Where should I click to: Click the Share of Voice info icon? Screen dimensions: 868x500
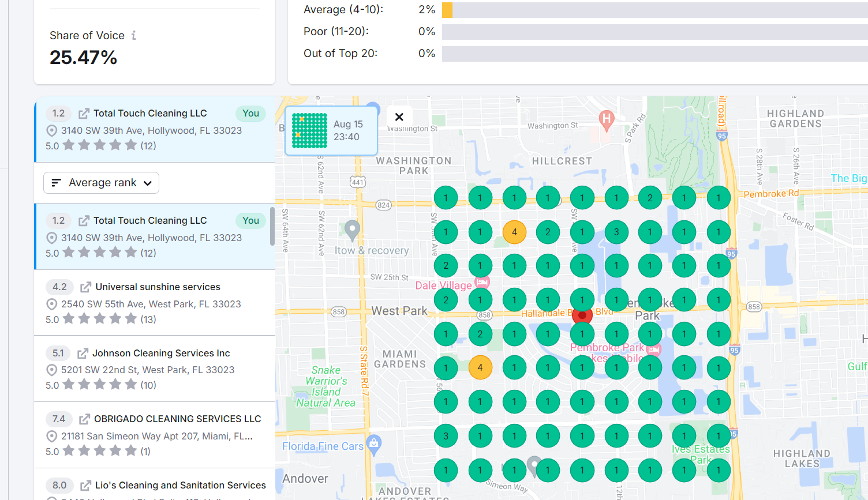coord(134,36)
